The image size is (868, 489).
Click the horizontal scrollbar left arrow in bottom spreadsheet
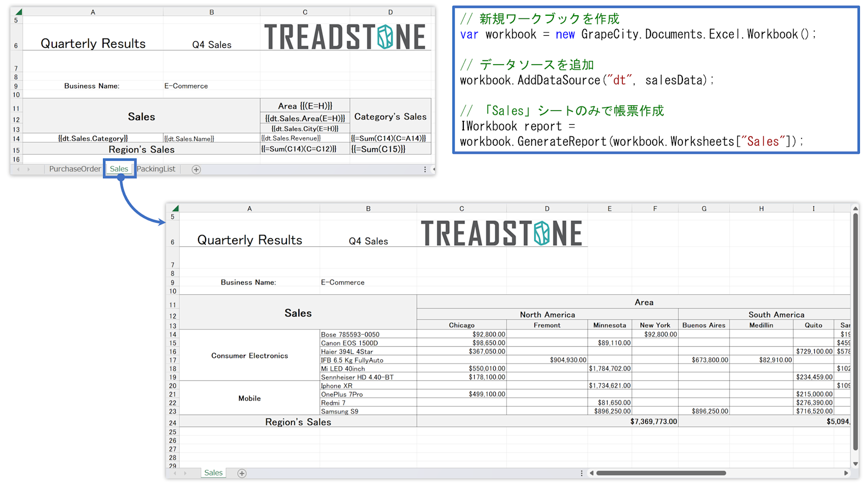591,473
